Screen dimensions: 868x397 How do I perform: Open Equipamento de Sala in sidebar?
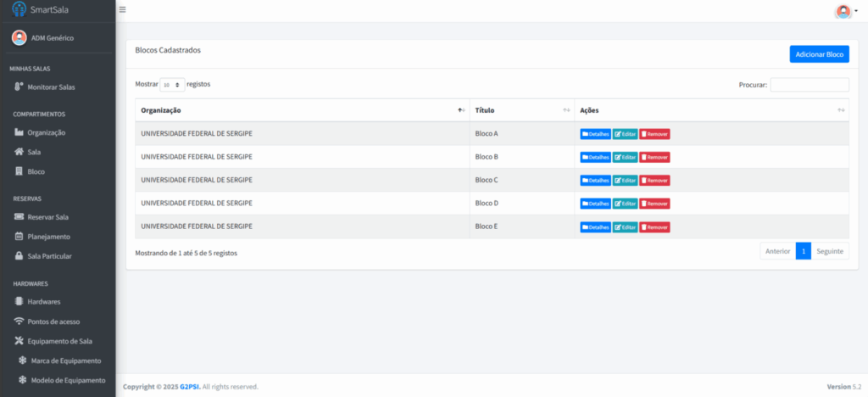(59, 341)
